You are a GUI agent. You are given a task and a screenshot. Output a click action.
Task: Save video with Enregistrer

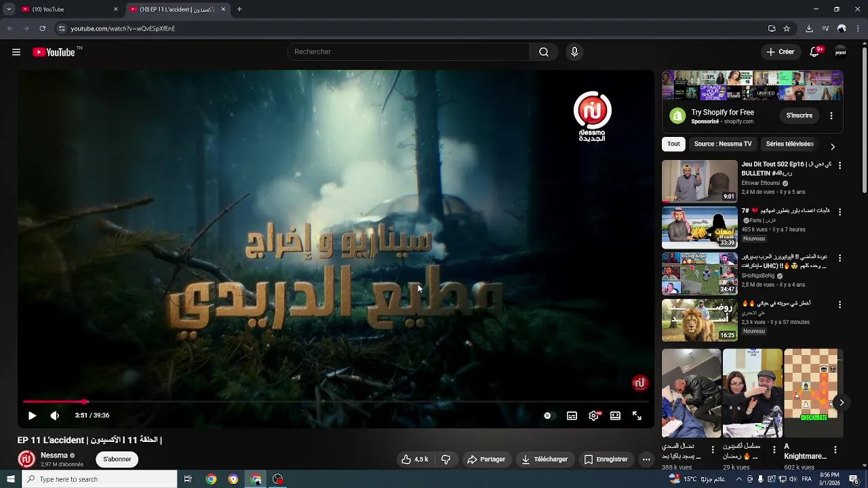click(606, 459)
